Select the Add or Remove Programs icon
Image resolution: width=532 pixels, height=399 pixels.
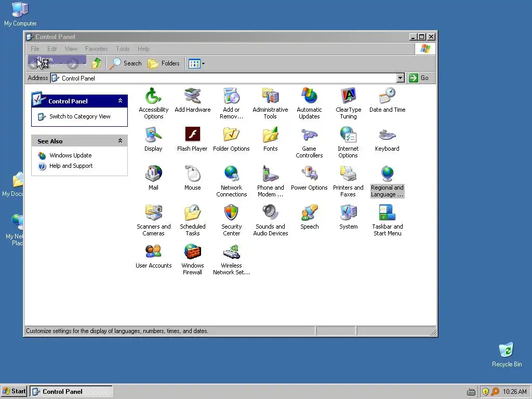[231, 103]
